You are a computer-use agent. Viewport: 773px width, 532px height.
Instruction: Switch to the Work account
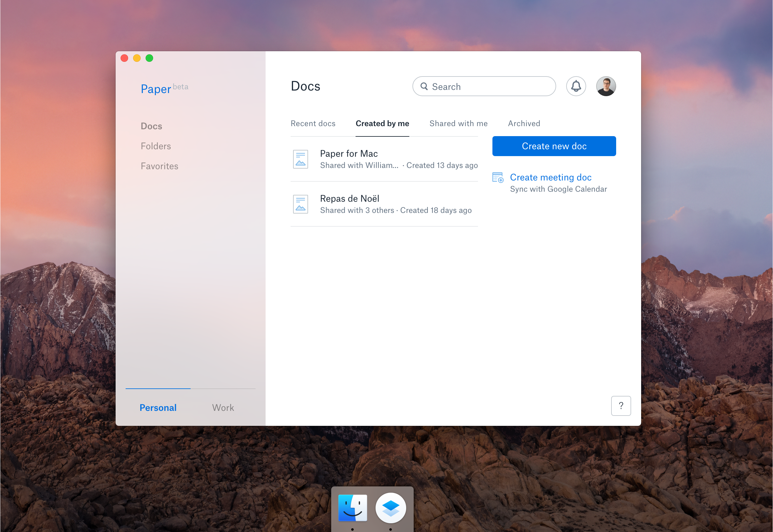click(223, 408)
